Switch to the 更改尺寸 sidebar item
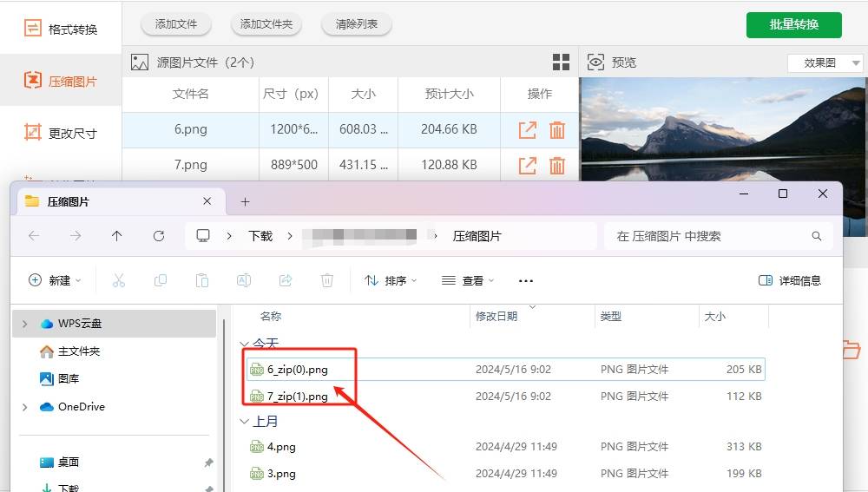The width and height of the screenshot is (868, 492). point(61,133)
